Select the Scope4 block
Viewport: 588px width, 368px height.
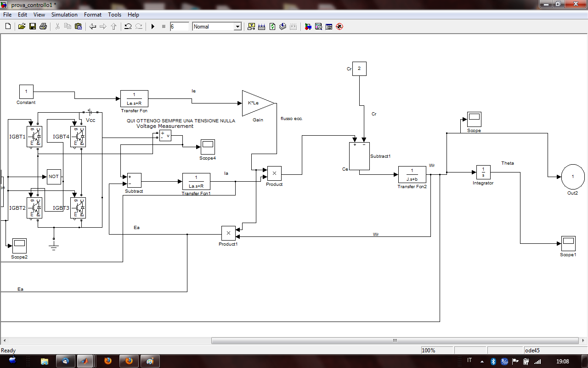click(x=208, y=147)
